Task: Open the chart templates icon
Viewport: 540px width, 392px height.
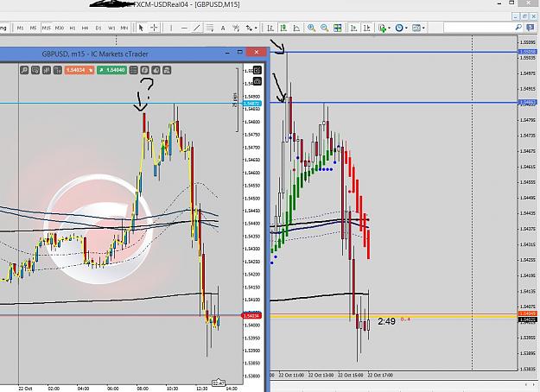Action: (x=416, y=28)
